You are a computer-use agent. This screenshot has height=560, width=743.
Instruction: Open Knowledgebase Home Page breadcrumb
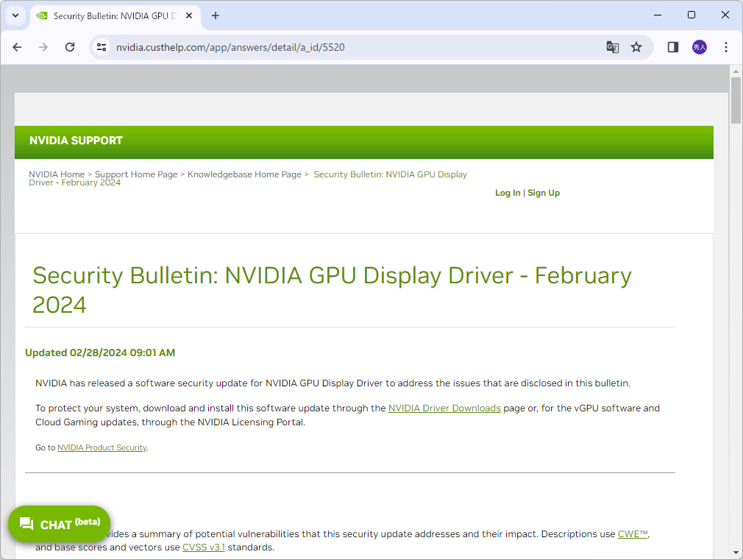[244, 174]
